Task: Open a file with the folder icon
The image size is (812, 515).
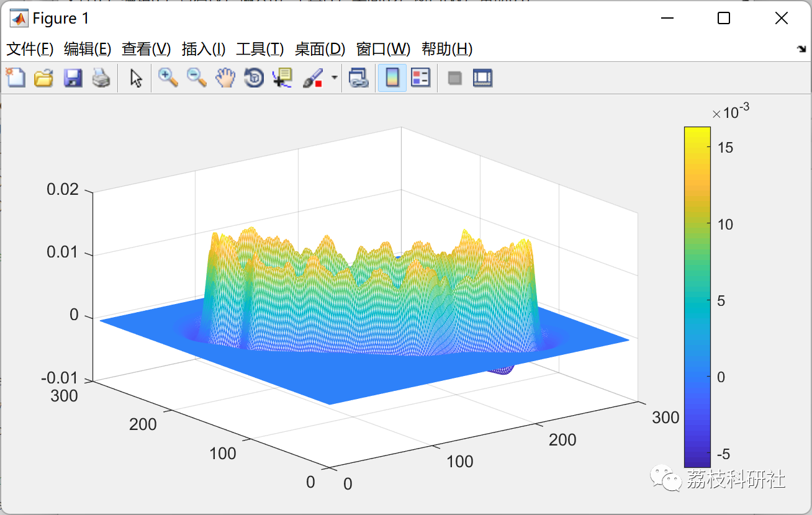Action: pyautogui.click(x=43, y=78)
